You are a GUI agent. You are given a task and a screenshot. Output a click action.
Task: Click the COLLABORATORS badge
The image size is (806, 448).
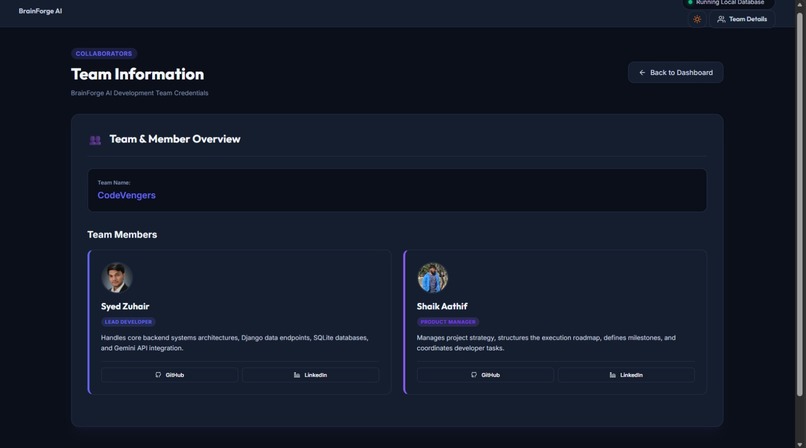[x=104, y=53]
